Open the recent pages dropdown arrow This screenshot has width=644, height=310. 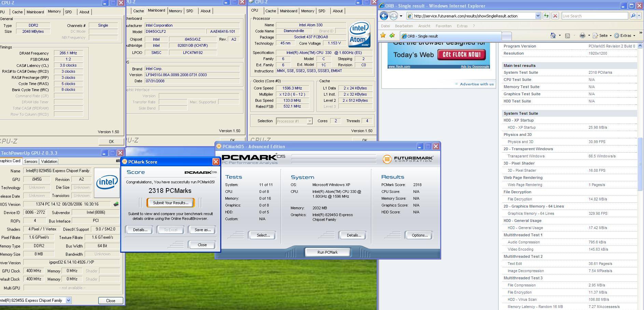(x=401, y=16)
